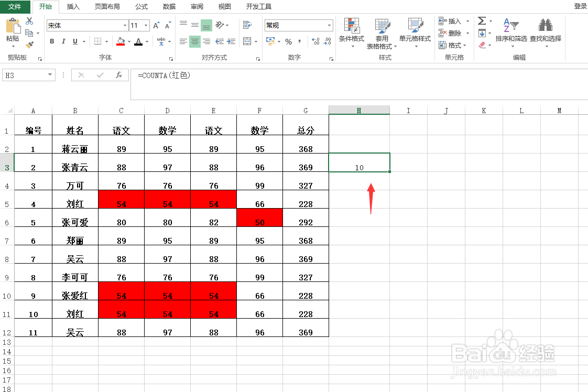Image resolution: width=588 pixels, height=392 pixels.
Task: Apply the black font color A
Action: [x=138, y=41]
